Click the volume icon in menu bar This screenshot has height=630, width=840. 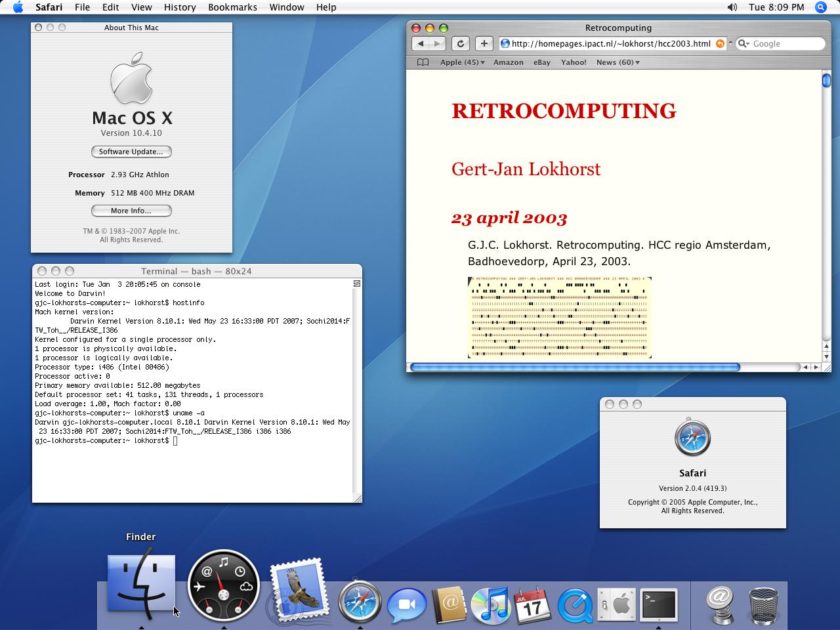[732, 7]
